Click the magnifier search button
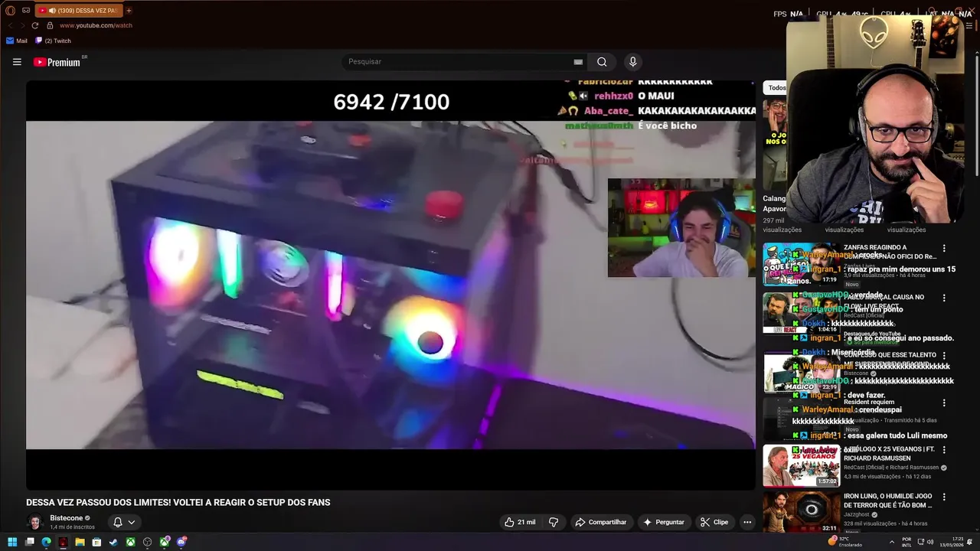This screenshot has height=551, width=980. (602, 62)
